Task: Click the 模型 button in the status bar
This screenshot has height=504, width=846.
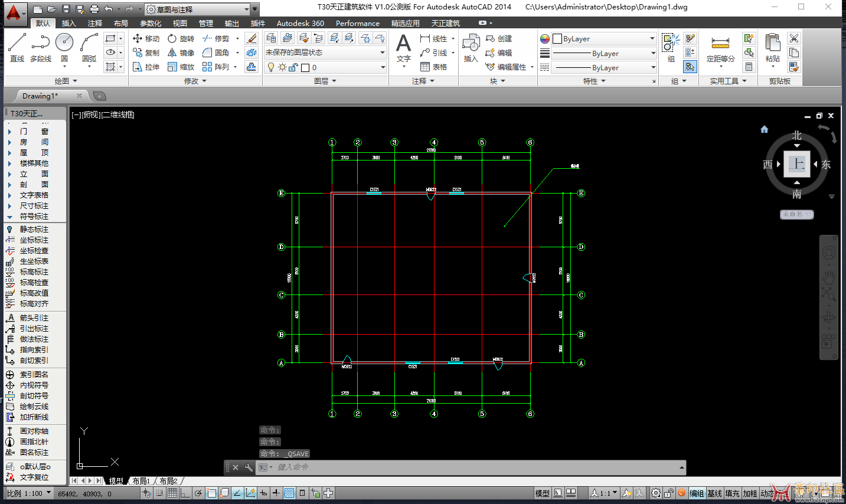Action: 543,493
